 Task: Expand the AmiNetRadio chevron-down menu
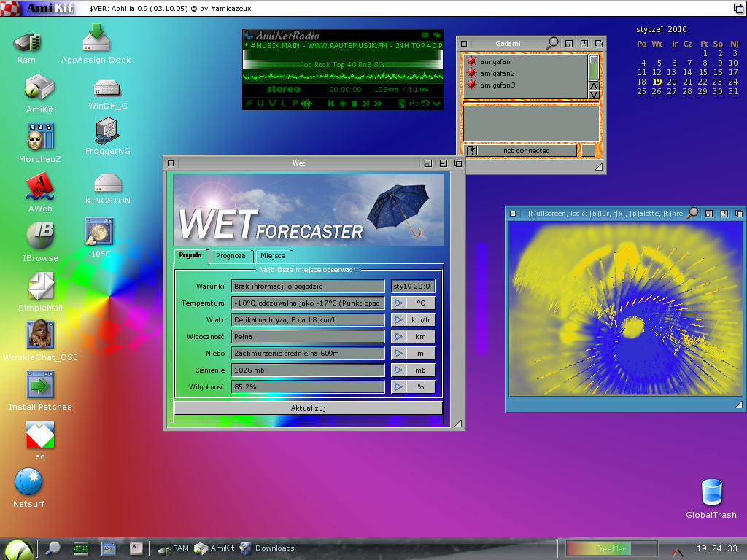[436, 104]
